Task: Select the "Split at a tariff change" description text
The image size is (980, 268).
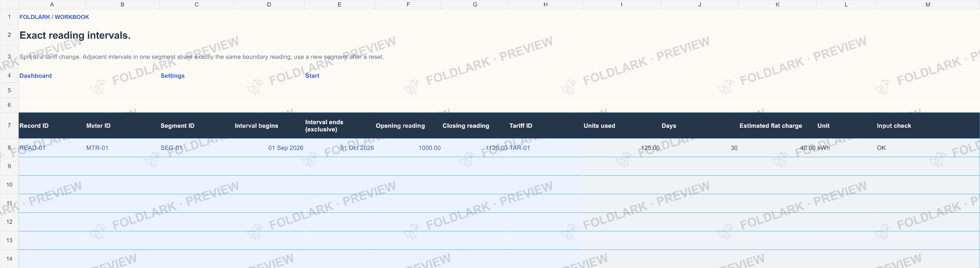Action: 202,57
